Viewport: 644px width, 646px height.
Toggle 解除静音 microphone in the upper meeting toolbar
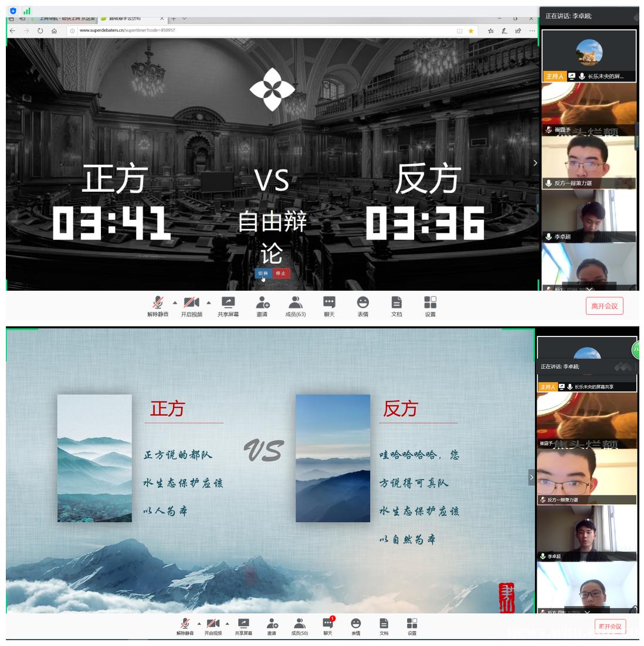tap(158, 302)
